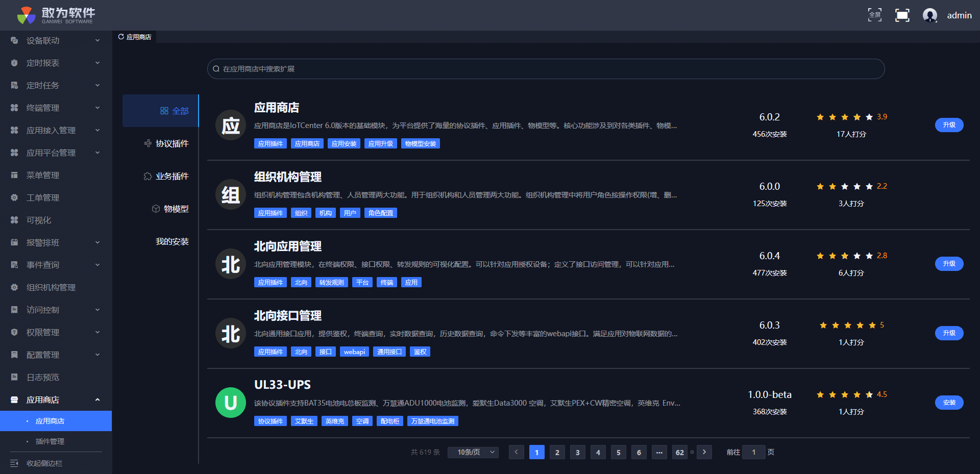The height and width of the screenshot is (474, 980).
Task: Click the 全屏 fullscreen icon in header
Action: pyautogui.click(x=875, y=15)
